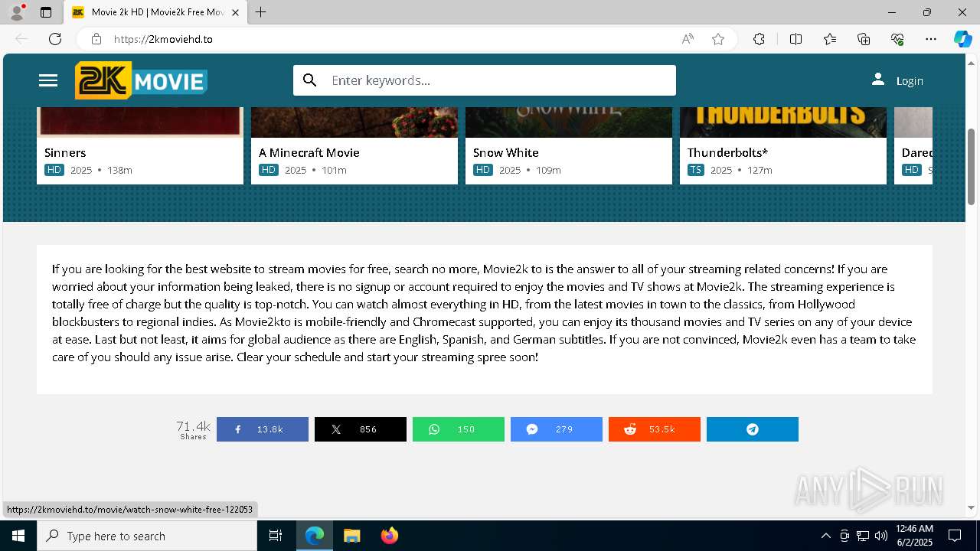The width and height of the screenshot is (980, 551).
Task: Share on X with 856 shares
Action: click(361, 429)
